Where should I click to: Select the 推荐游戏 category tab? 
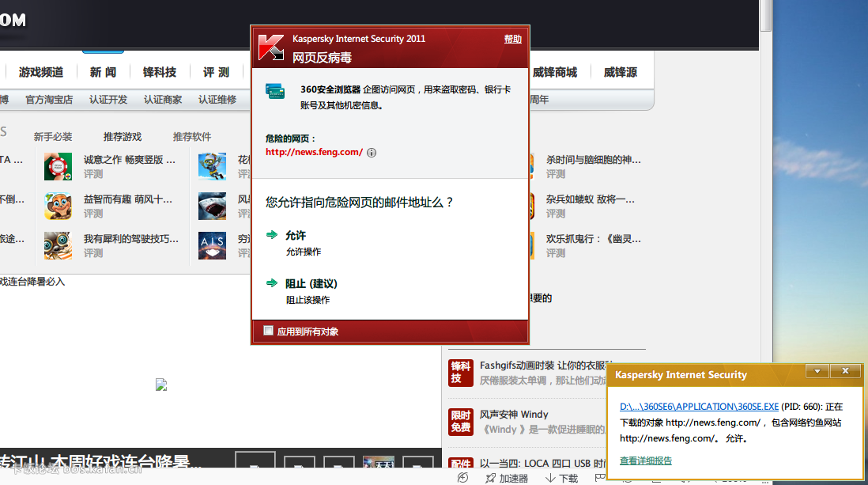coord(123,137)
